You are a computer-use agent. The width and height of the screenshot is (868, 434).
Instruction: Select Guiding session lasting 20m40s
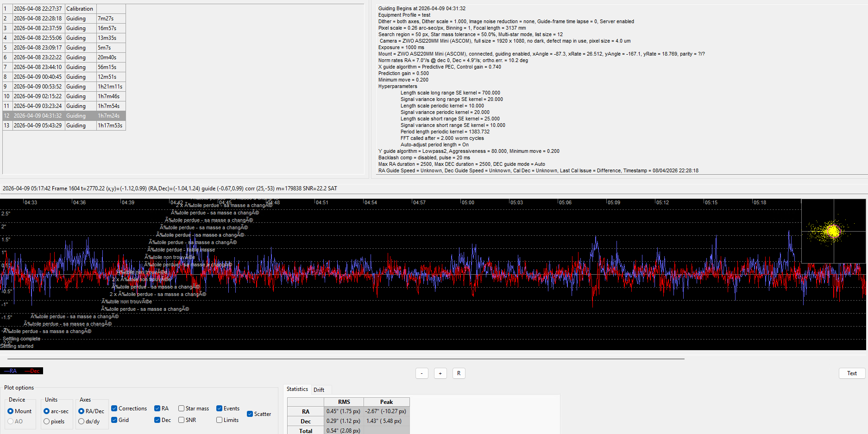[64, 57]
